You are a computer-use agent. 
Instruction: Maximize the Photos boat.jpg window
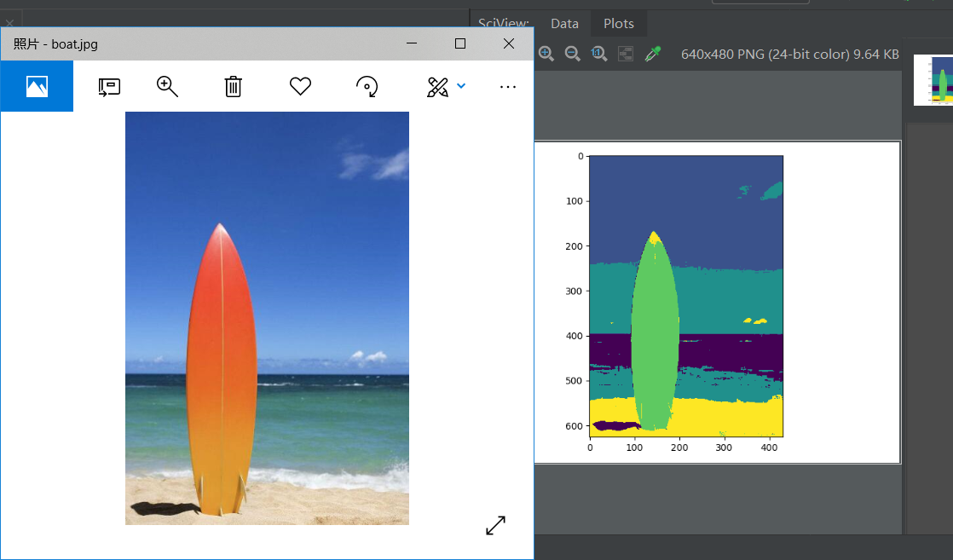click(x=460, y=43)
